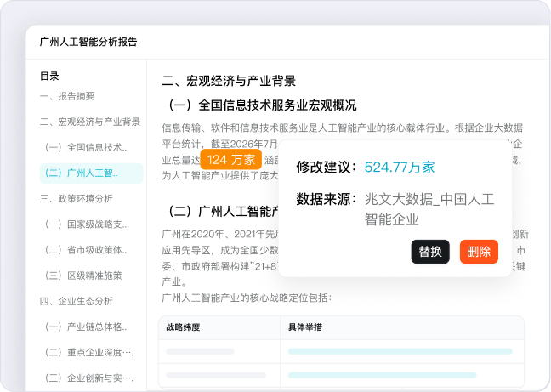Click heading 二、宏观经济与产业背景 in document

[229, 81]
